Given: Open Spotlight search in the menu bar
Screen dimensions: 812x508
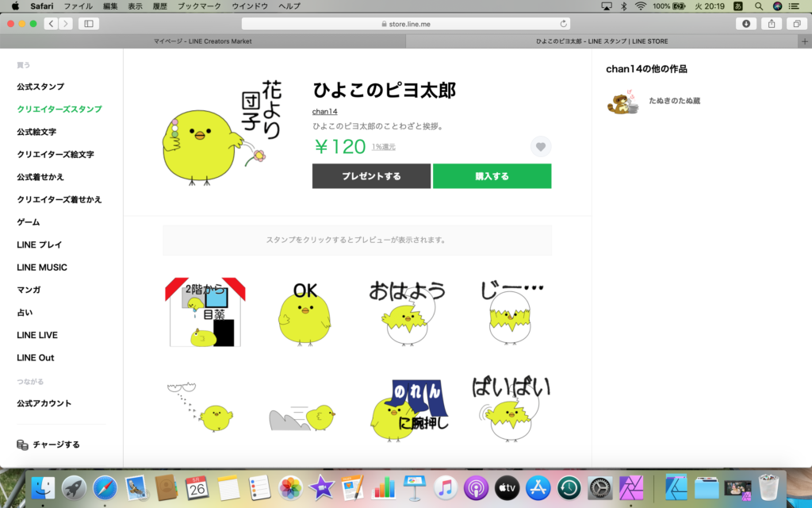Looking at the screenshot, I should point(759,6).
